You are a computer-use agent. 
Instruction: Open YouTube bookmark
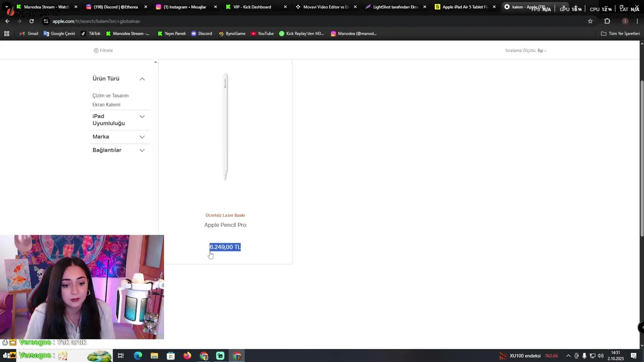(x=262, y=34)
